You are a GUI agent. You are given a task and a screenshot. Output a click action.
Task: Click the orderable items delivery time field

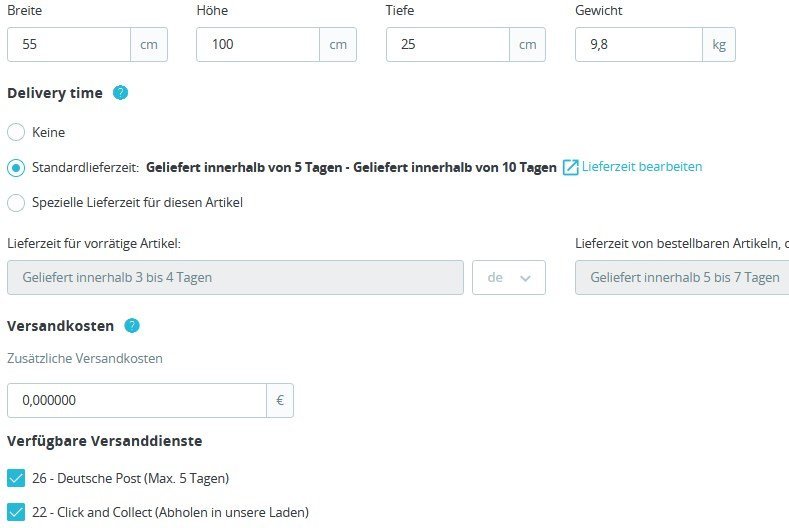[x=682, y=278]
